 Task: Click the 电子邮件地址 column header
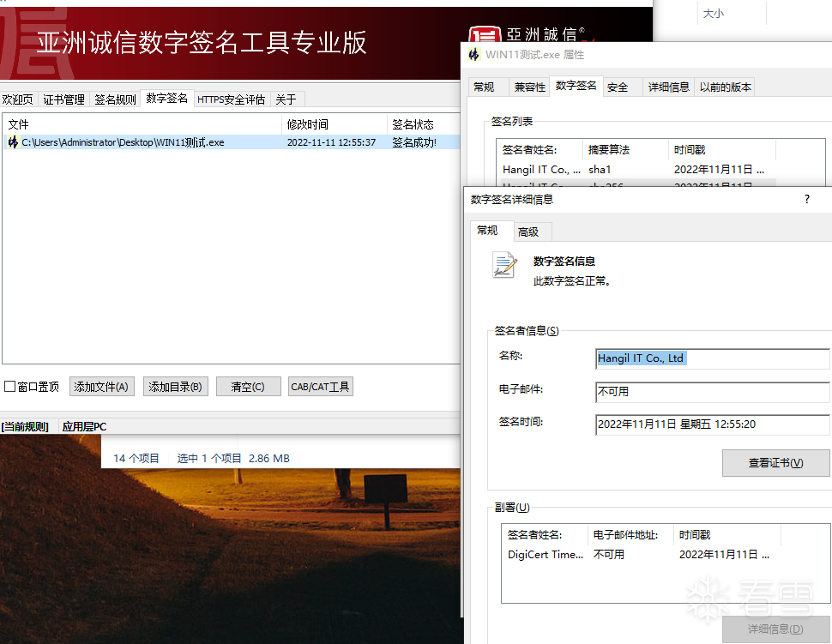click(x=630, y=535)
